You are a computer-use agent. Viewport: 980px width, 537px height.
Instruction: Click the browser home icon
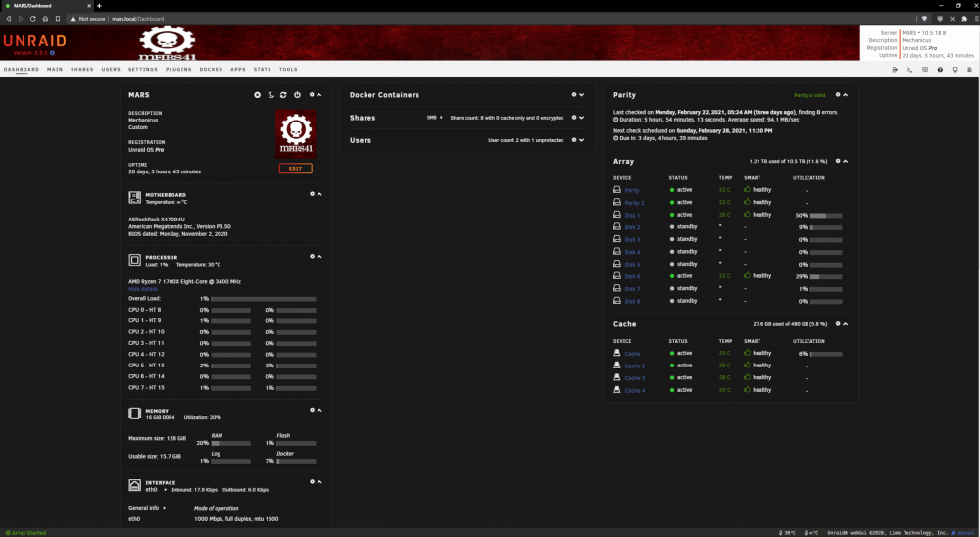click(46, 19)
